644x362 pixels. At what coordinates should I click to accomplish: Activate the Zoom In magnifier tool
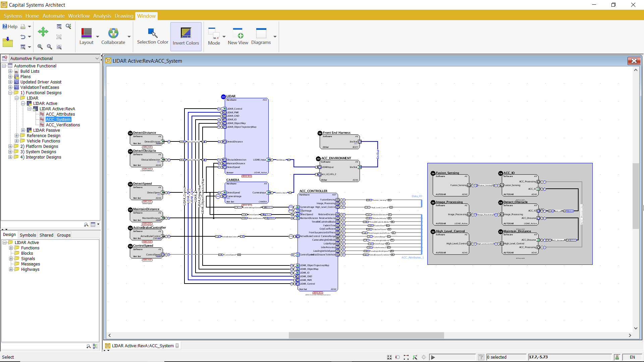(x=40, y=47)
